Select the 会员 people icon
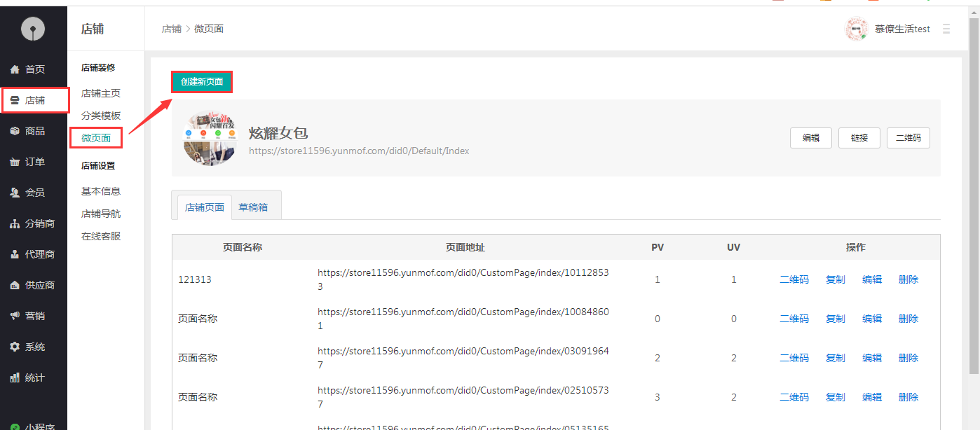Image resolution: width=980 pixels, height=430 pixels. (15, 193)
